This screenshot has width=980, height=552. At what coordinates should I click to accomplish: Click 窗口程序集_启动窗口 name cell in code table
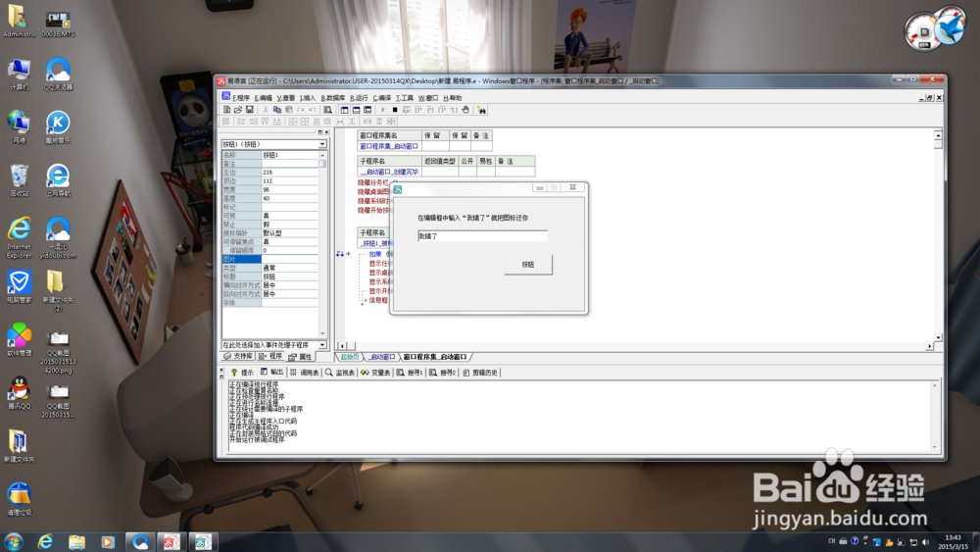tap(389, 146)
